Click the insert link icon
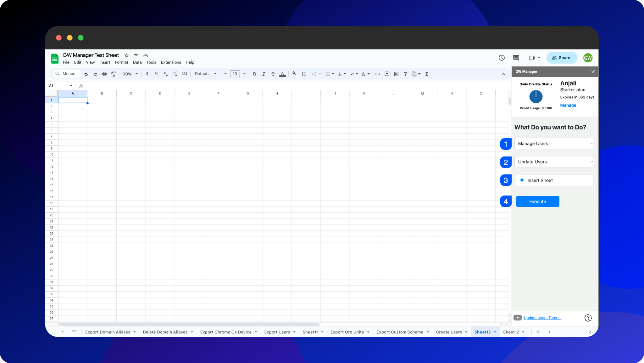This screenshot has height=363, width=644. [378, 74]
